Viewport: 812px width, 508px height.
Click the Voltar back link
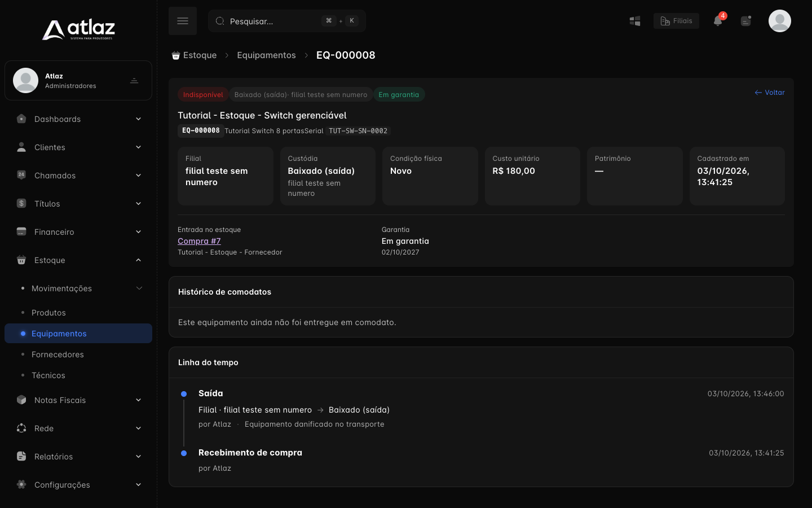click(x=770, y=93)
